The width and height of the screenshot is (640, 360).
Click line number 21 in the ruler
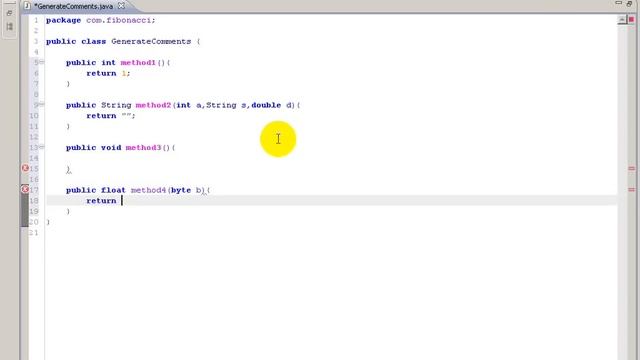(34, 232)
